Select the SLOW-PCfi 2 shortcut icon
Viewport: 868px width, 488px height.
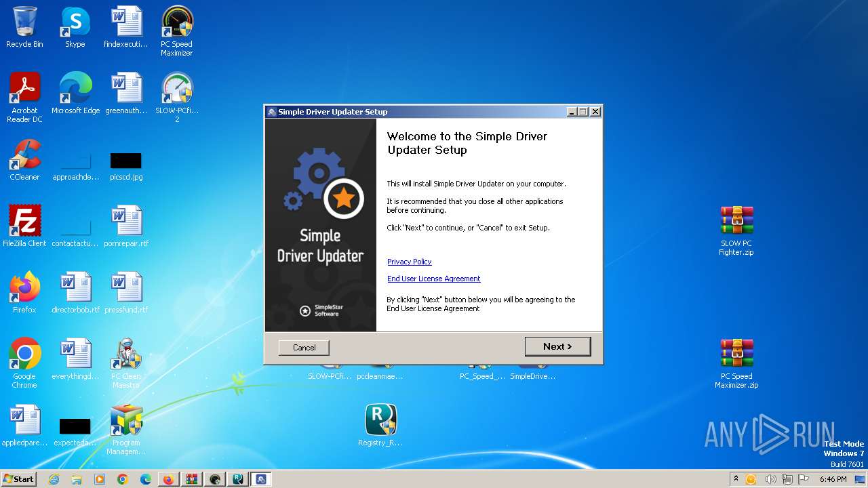pyautogui.click(x=177, y=98)
